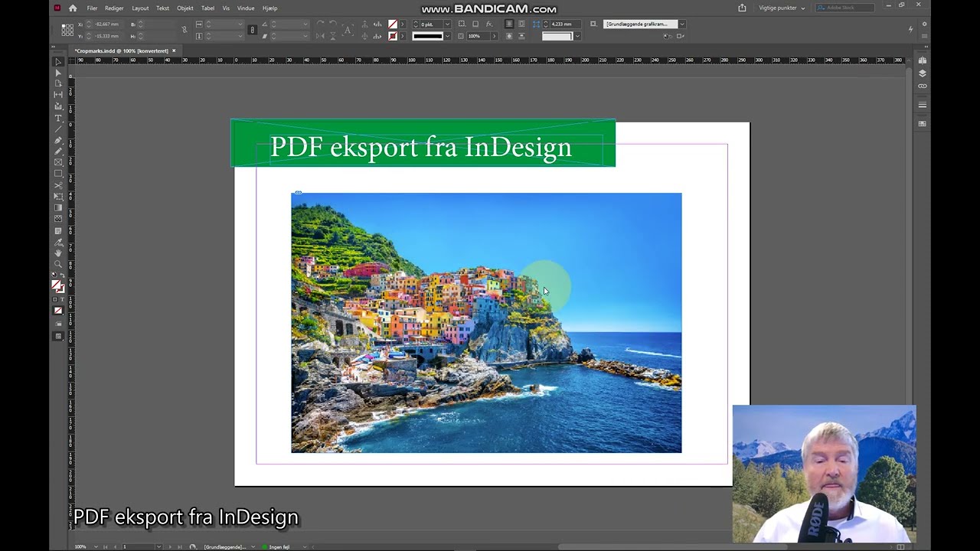Select the Zoom tool
This screenshot has height=551, width=980.
tap(58, 264)
